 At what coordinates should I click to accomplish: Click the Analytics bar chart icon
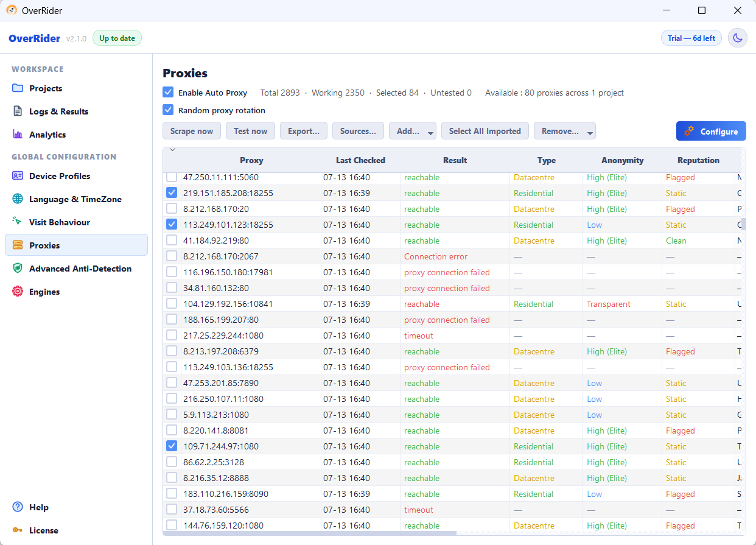click(18, 135)
